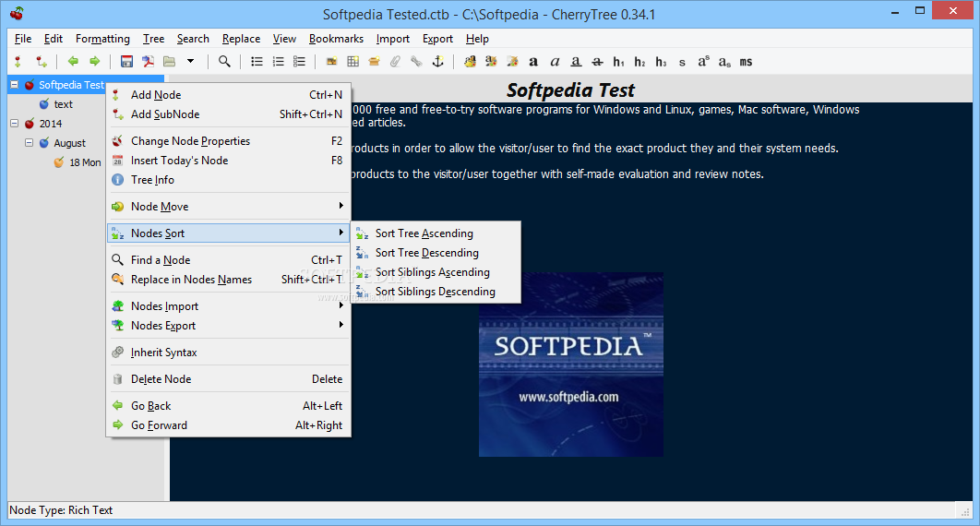Choose Sort Tree Descending
The image size is (980, 526).
[x=436, y=252]
